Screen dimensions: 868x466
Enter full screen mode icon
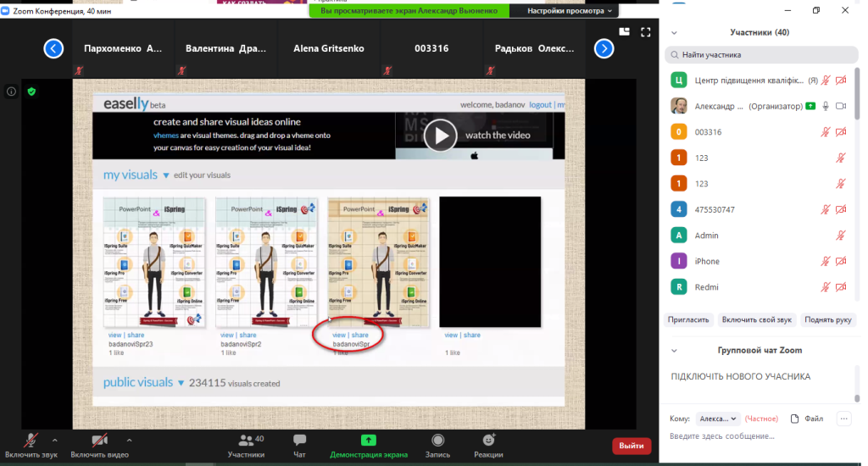tap(645, 32)
